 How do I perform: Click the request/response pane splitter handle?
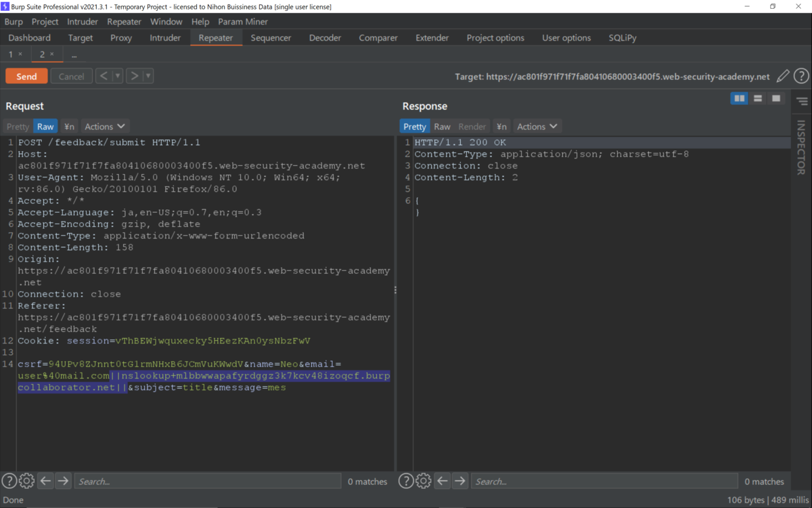point(395,290)
